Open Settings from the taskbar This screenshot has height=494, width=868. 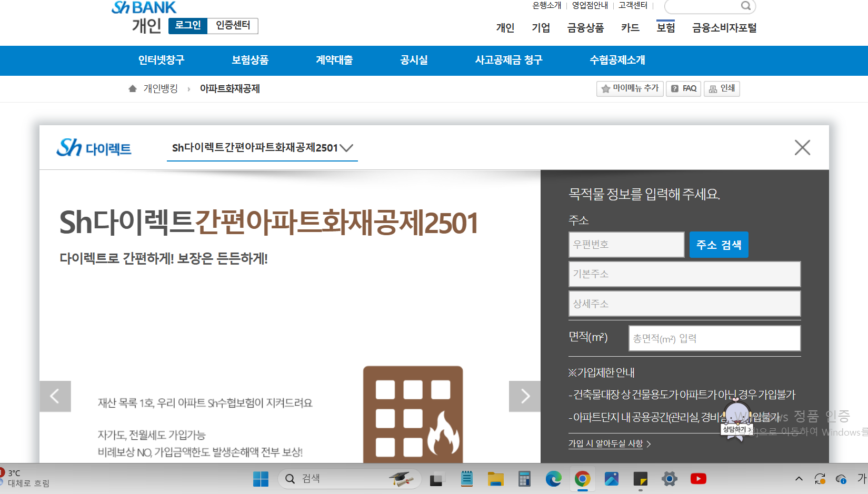(x=669, y=479)
